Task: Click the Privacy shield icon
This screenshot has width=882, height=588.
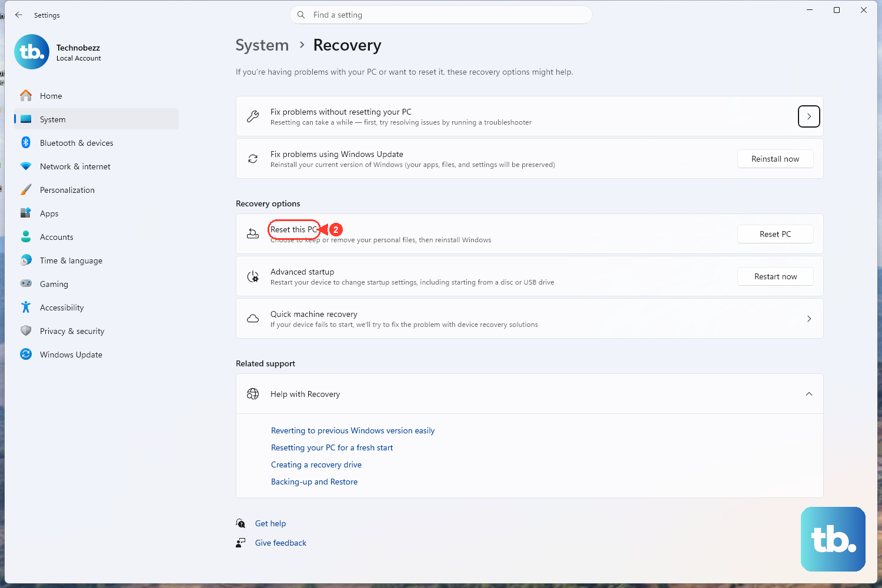Action: [x=26, y=330]
